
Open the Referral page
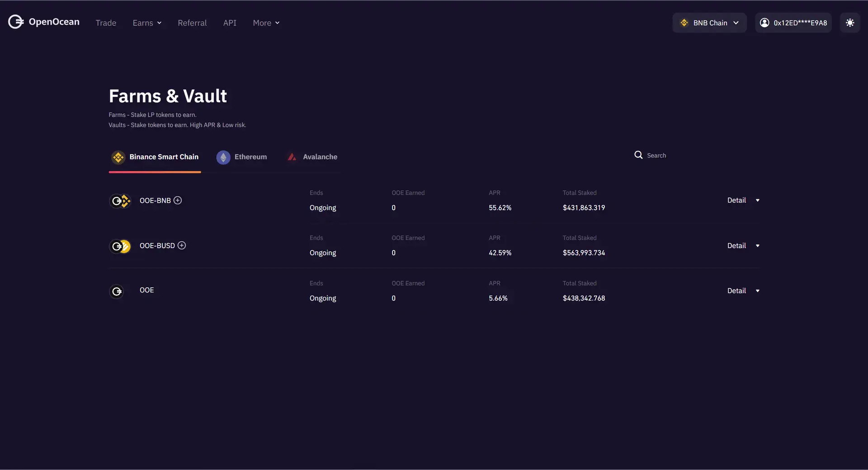coord(192,23)
